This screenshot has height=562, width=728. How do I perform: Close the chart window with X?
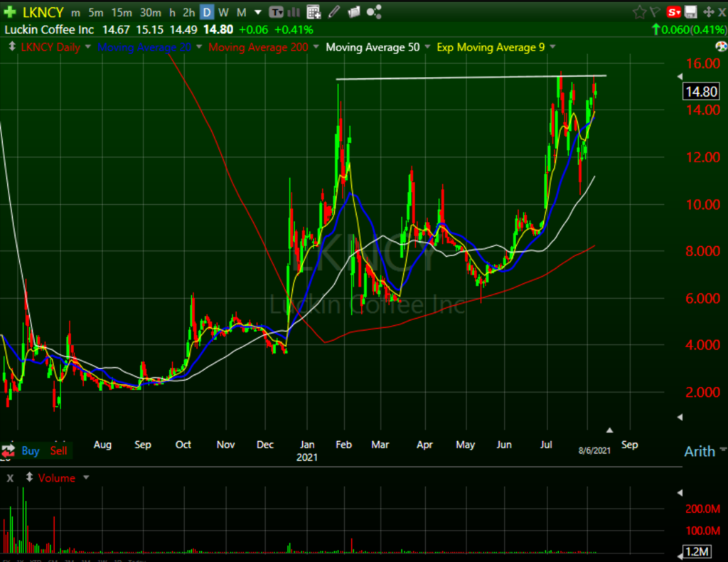(722, 13)
